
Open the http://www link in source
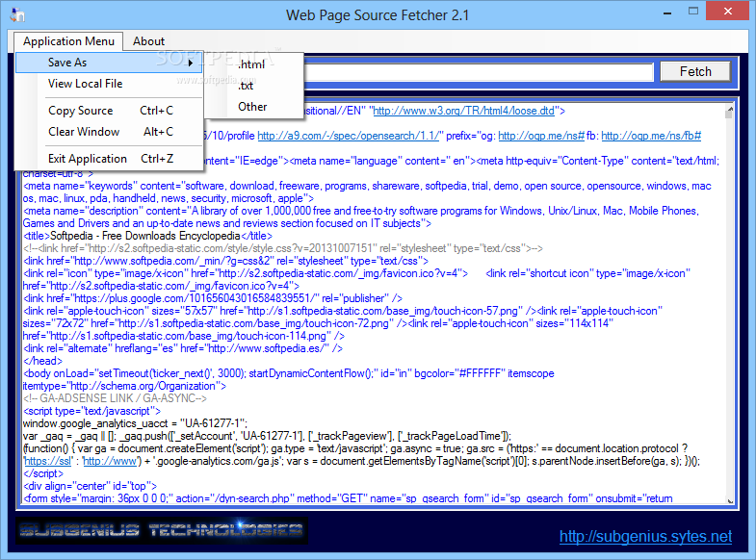[110, 461]
